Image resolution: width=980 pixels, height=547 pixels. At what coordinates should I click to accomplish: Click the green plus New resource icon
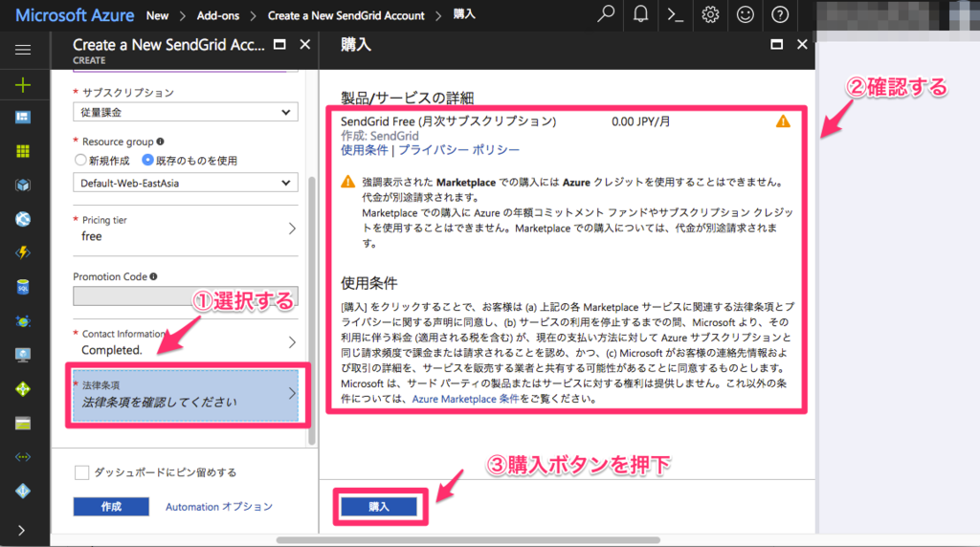(23, 84)
